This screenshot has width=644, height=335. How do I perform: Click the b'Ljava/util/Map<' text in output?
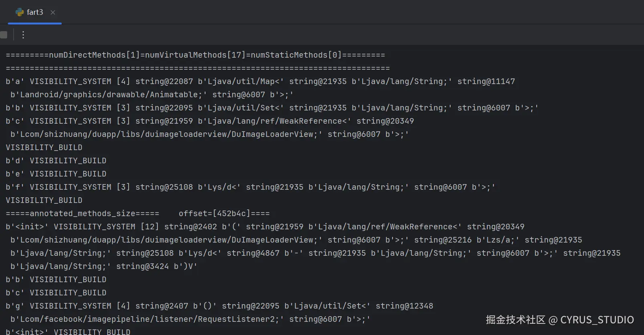[241, 82]
